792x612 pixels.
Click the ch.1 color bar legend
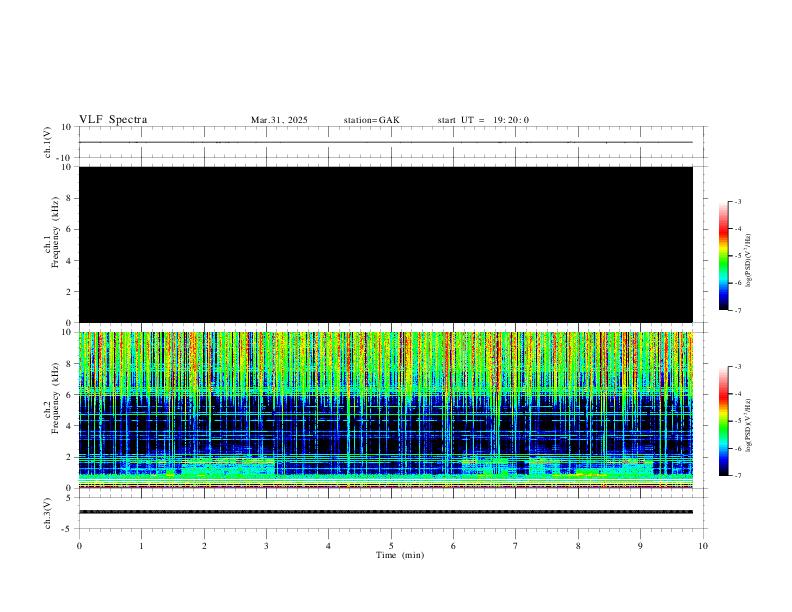click(x=723, y=256)
